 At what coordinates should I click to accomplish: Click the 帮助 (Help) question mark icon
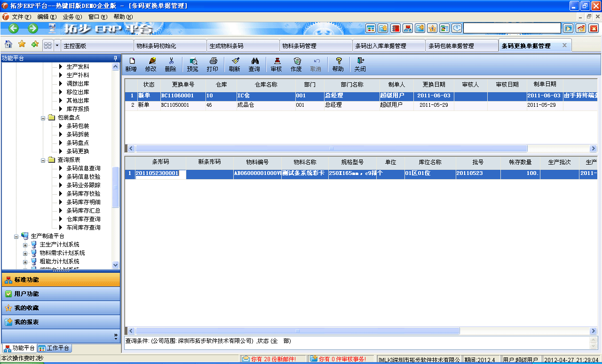click(338, 64)
